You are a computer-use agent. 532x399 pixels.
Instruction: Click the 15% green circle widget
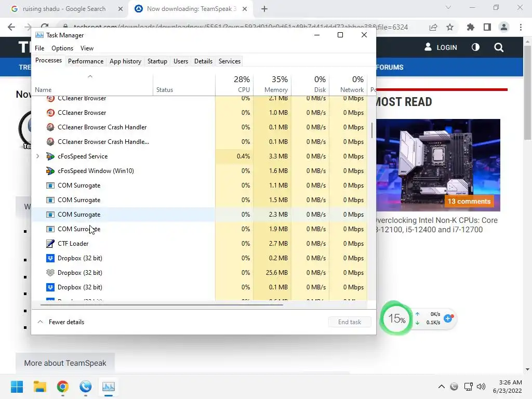(396, 318)
